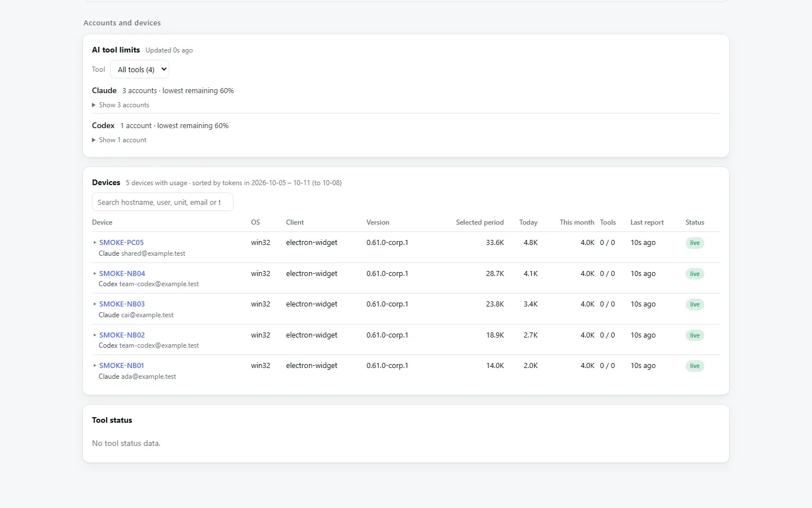Click the Claude ada@example.test account text
812x508 pixels.
[x=137, y=376]
